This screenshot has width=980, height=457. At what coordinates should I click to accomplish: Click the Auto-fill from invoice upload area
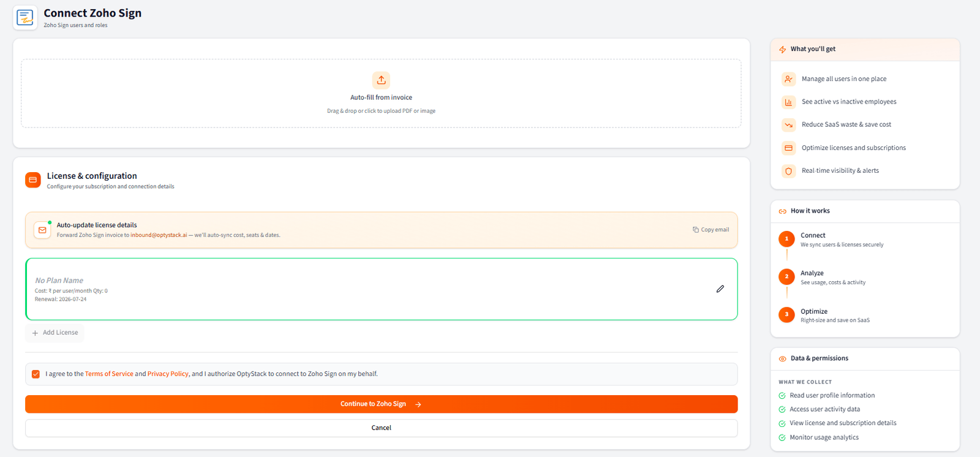pos(381,94)
